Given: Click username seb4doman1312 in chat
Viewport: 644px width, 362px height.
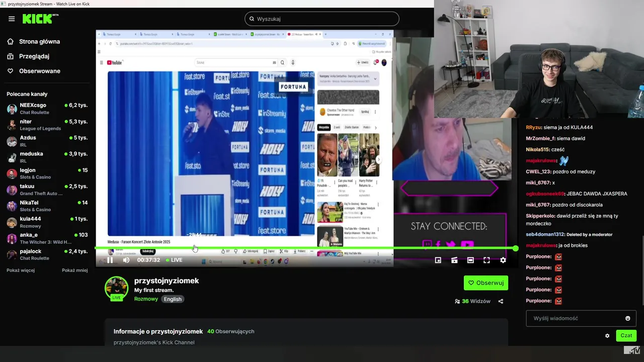Looking at the screenshot, I should [545, 234].
